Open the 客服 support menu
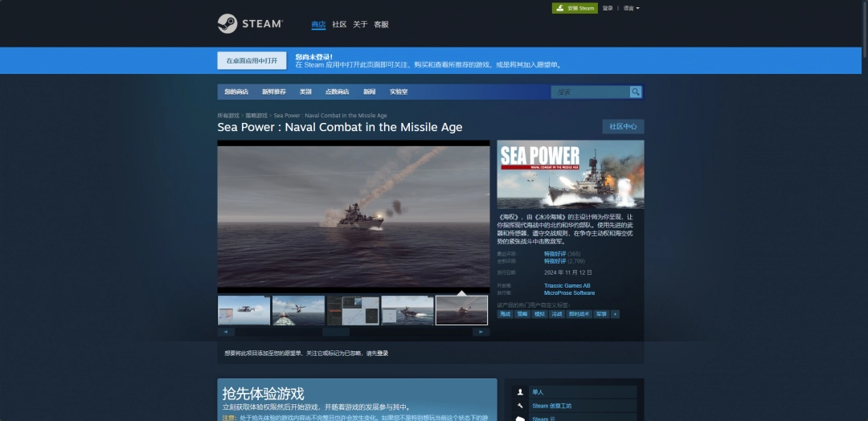Screen dimensions: 868x421 tap(382, 24)
